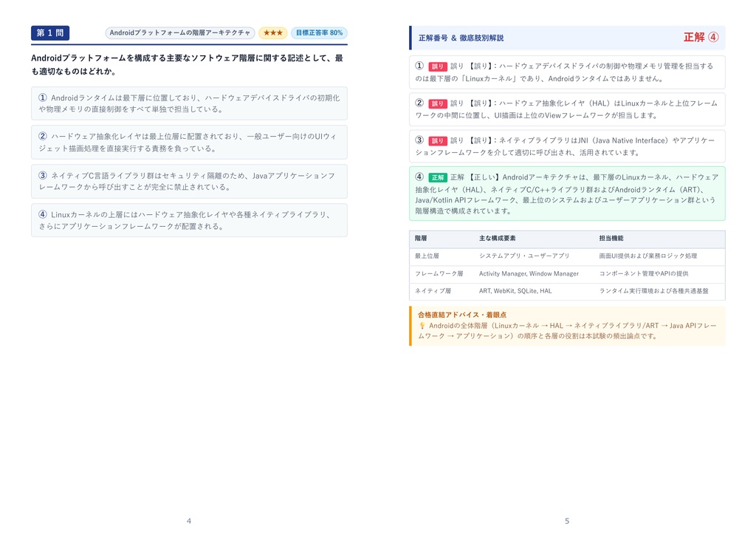Click the red 誤り badge in explanation ②
The image size is (756, 537).
(x=437, y=103)
